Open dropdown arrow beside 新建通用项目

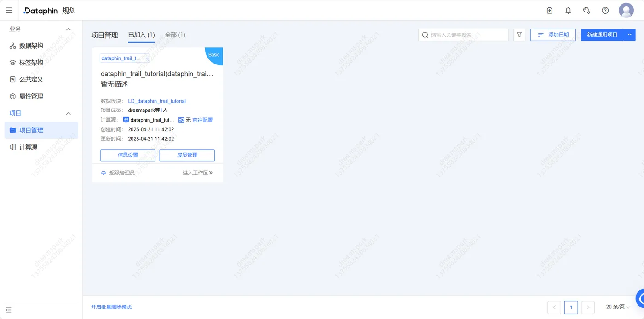point(629,35)
